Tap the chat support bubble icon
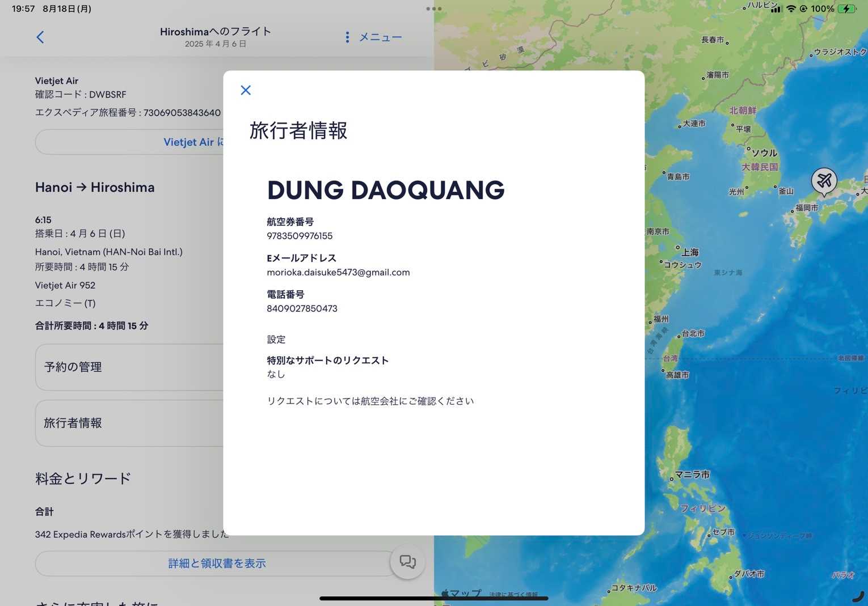The height and width of the screenshot is (606, 868). pos(407,562)
